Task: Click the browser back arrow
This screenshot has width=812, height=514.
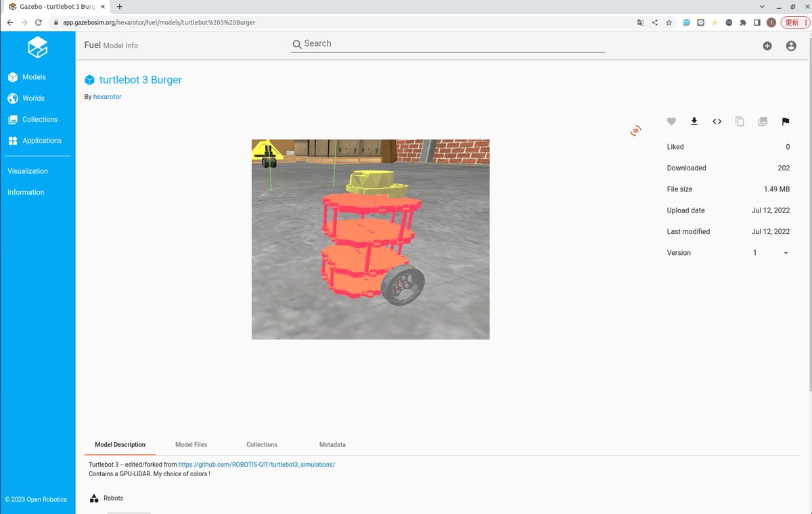Action: tap(9, 22)
